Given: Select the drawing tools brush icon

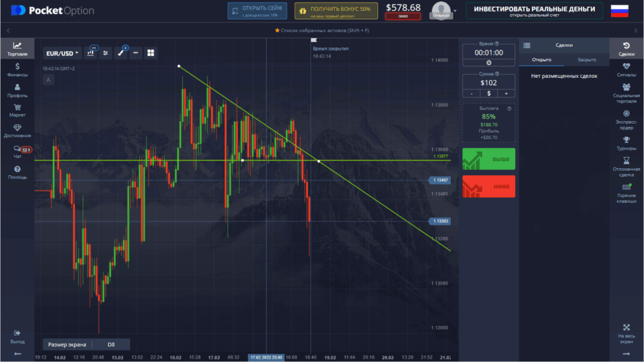Looking at the screenshot, I should (x=120, y=53).
